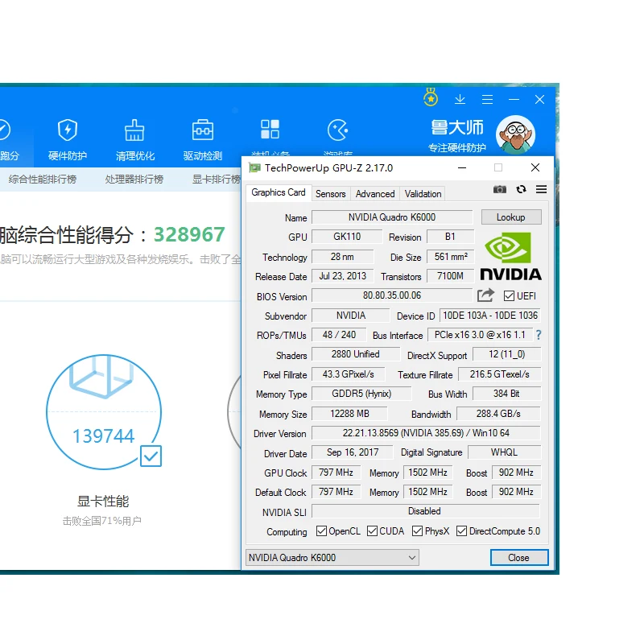Click the gold medal icon in title bar
Image resolution: width=644 pixels, height=644 pixels.
(431, 97)
